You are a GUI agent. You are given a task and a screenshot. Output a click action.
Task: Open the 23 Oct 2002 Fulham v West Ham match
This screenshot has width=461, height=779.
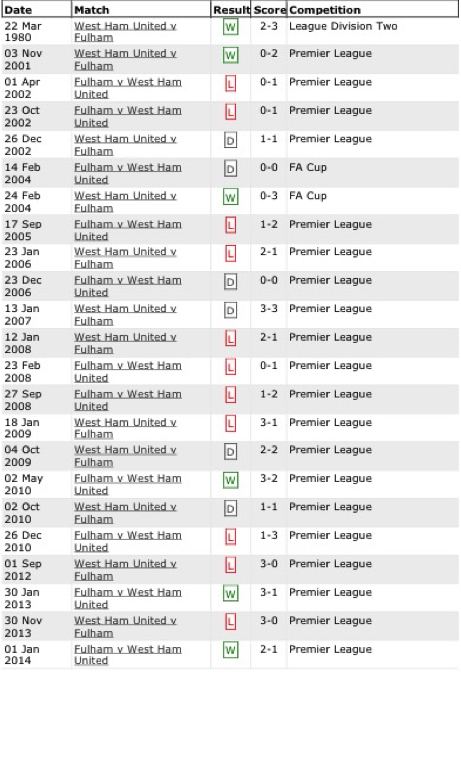pos(128,116)
